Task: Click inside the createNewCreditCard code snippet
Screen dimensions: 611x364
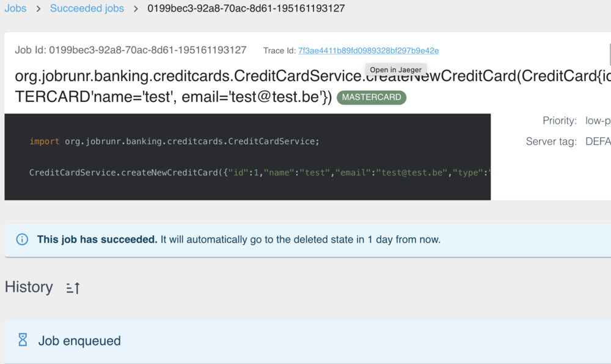Action: (x=244, y=173)
